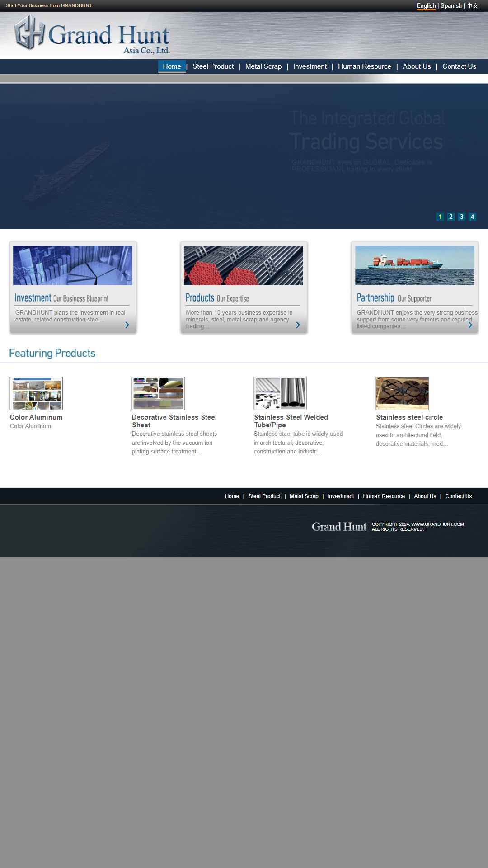Open Metal Scrap in top navigation

263,66
